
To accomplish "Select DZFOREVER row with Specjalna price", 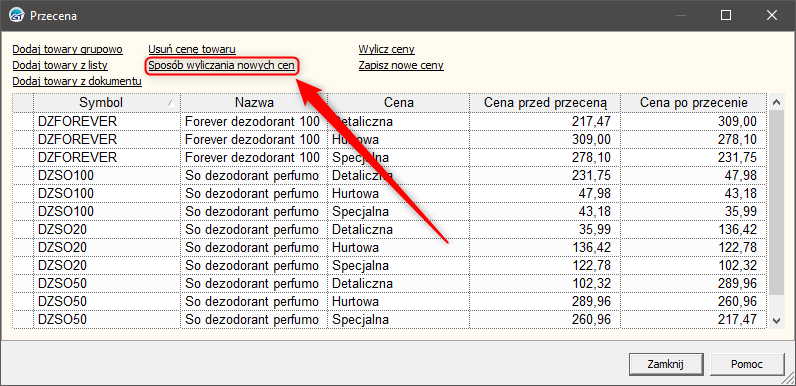I will coord(390,157).
